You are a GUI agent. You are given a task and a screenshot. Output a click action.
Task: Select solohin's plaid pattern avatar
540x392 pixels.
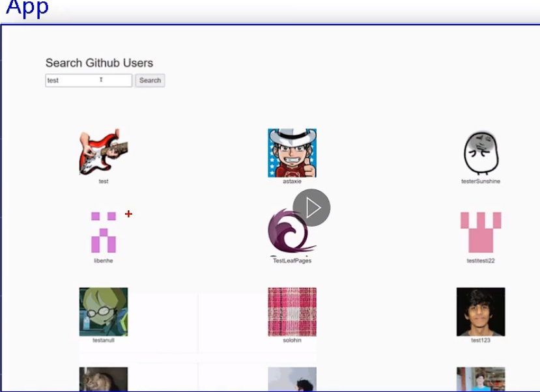click(x=292, y=312)
